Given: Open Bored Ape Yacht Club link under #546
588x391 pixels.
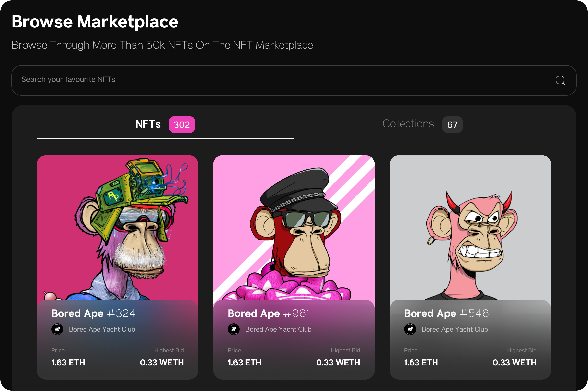Looking at the screenshot, I should pos(454,329).
